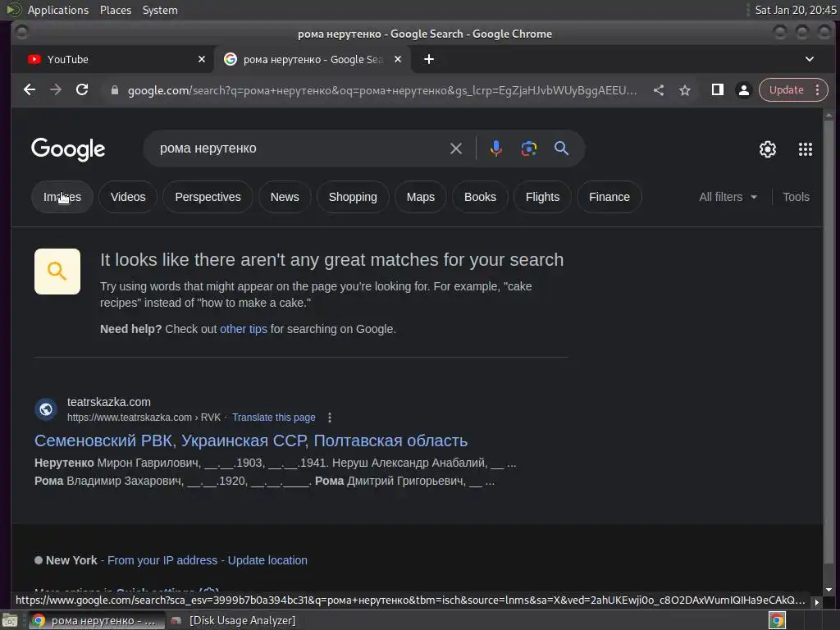Go forward with the arrow button

pos(56,89)
